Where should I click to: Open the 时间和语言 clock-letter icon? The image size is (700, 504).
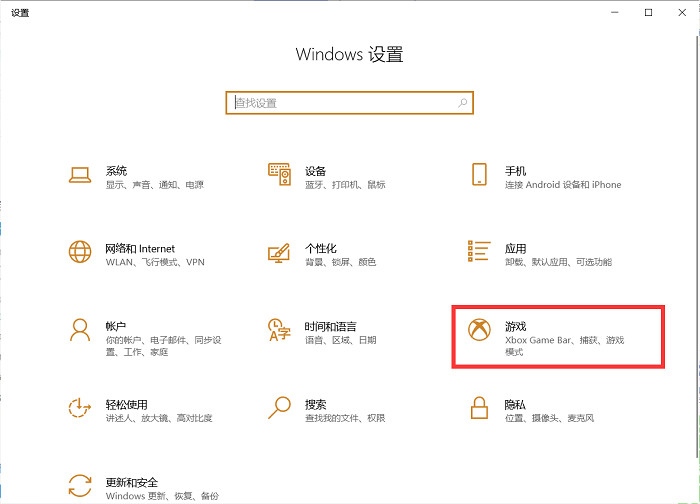[x=279, y=330]
